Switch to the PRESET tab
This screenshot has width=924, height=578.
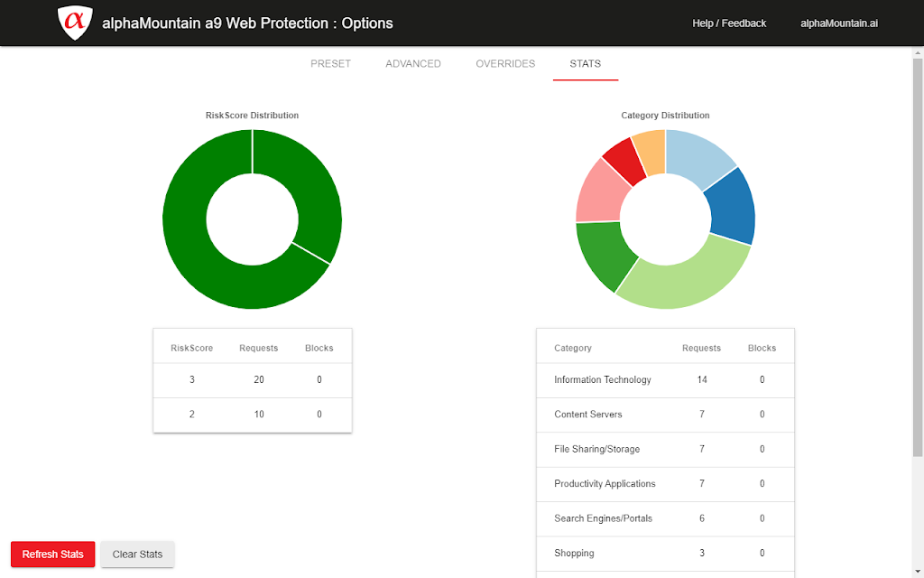(330, 64)
